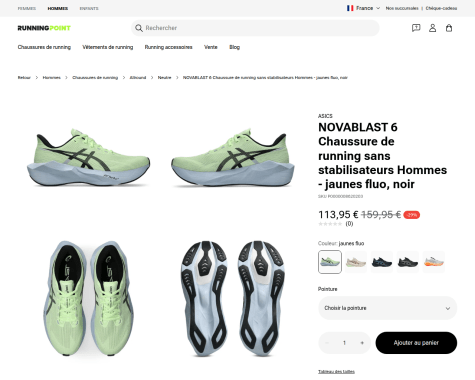The width and height of the screenshot is (475, 380).
Task: Open the 'Choisir la pointure' size dropdown
Action: tap(387, 308)
